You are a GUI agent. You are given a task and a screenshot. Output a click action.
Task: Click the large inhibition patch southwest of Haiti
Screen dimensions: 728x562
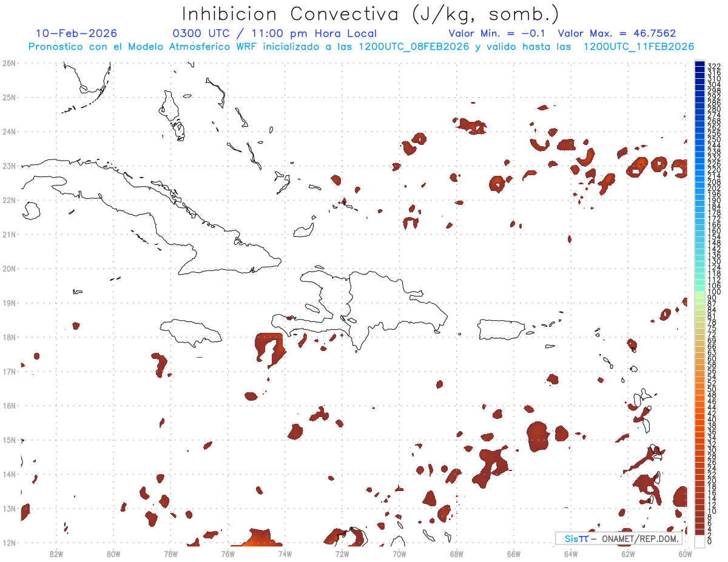(269, 349)
